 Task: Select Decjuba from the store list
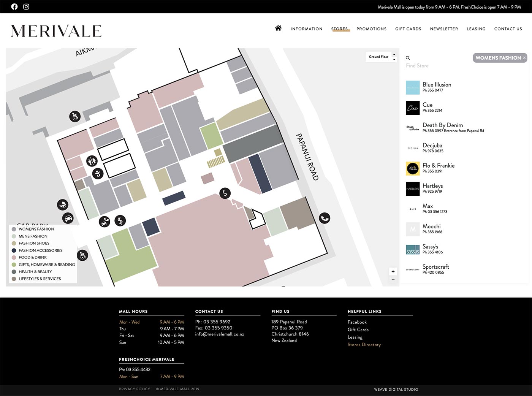[432, 146]
